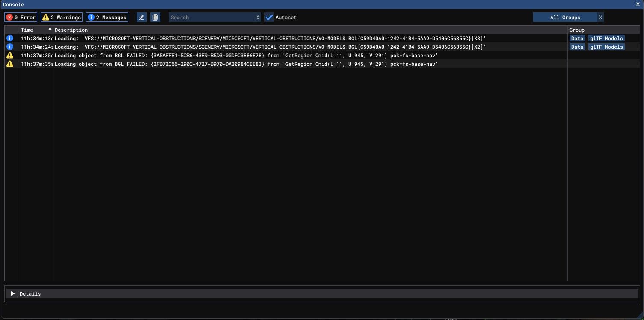The image size is (644, 320).
Task: Expand the Details section
Action: [13, 293]
